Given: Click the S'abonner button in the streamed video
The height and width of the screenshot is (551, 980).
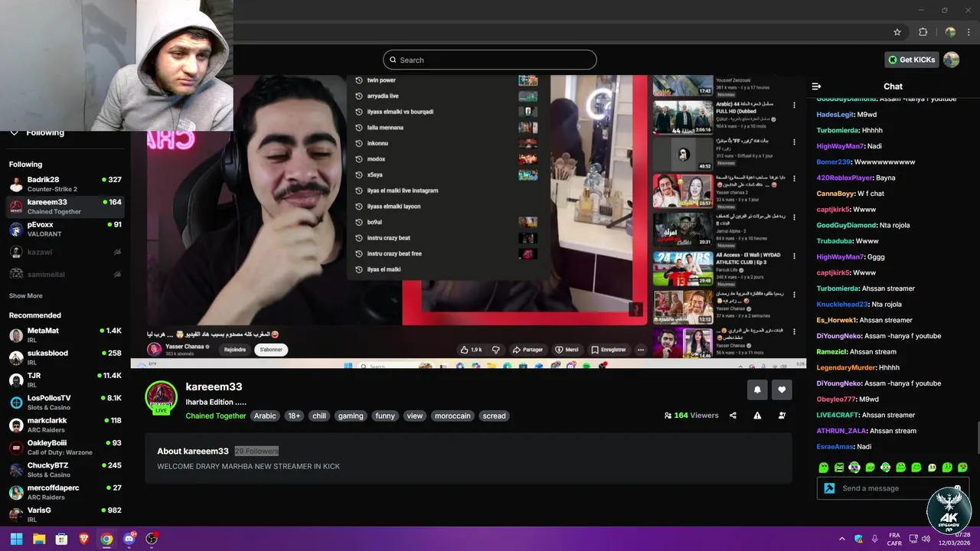Looking at the screenshot, I should pos(271,349).
